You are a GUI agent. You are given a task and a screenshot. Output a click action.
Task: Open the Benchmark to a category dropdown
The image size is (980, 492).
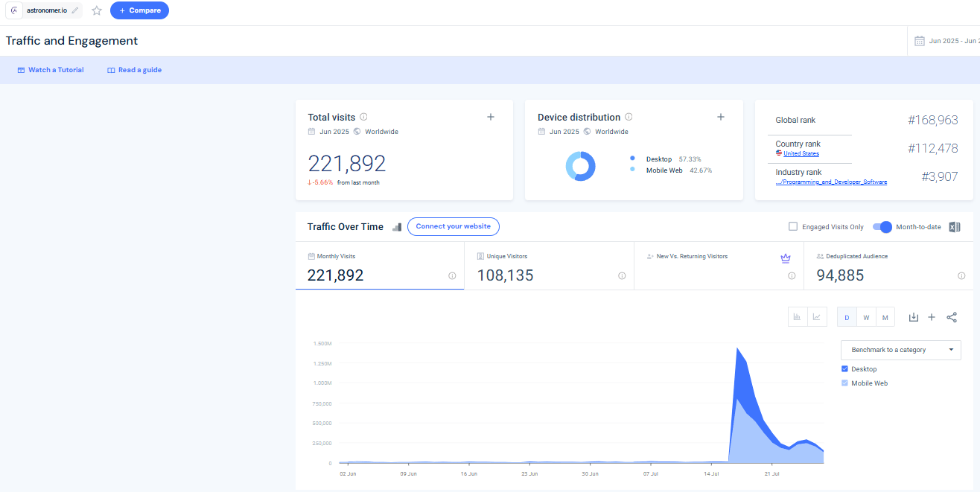point(901,350)
